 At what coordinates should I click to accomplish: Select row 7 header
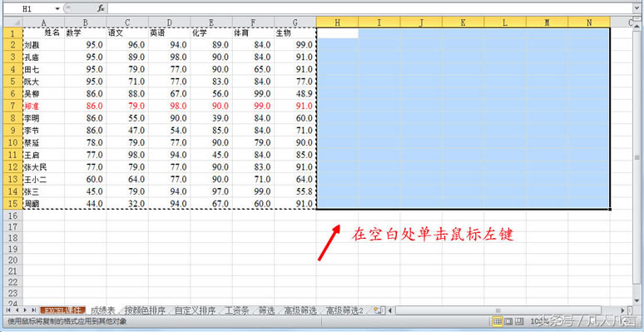[x=12, y=106]
